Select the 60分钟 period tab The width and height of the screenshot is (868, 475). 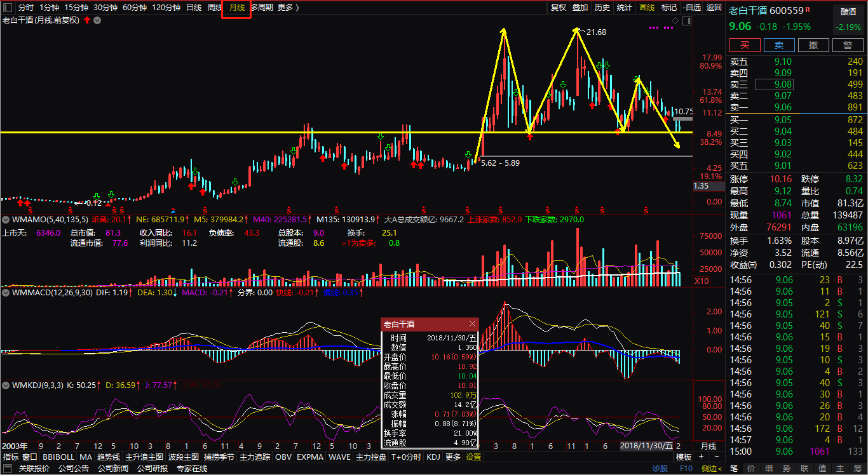pos(134,8)
